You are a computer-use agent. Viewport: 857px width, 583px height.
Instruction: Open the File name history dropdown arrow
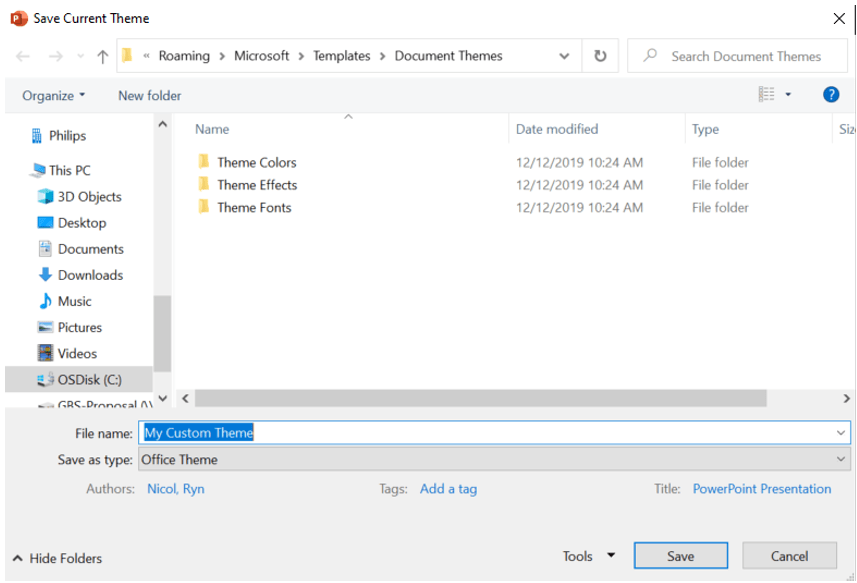(x=841, y=433)
